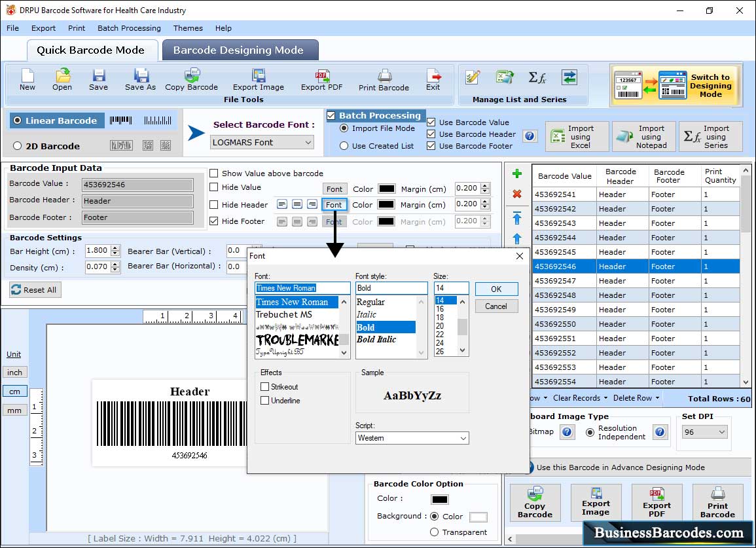The height and width of the screenshot is (548, 756).
Task: Click the Save As icon
Action: tap(140, 80)
